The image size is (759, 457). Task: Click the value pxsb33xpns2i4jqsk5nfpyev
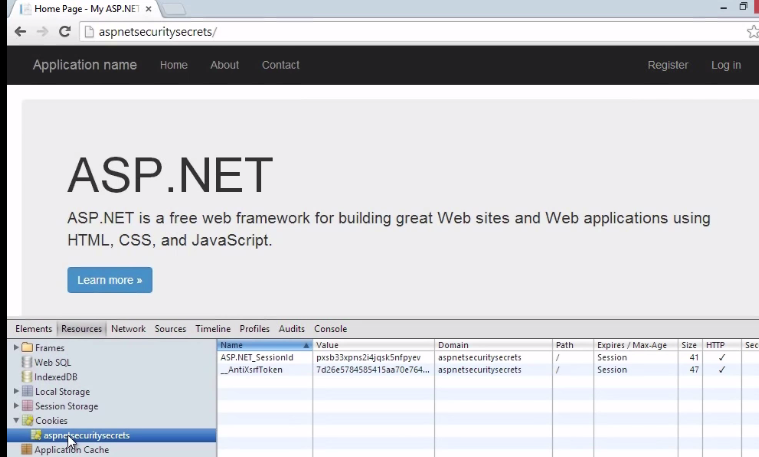point(368,357)
